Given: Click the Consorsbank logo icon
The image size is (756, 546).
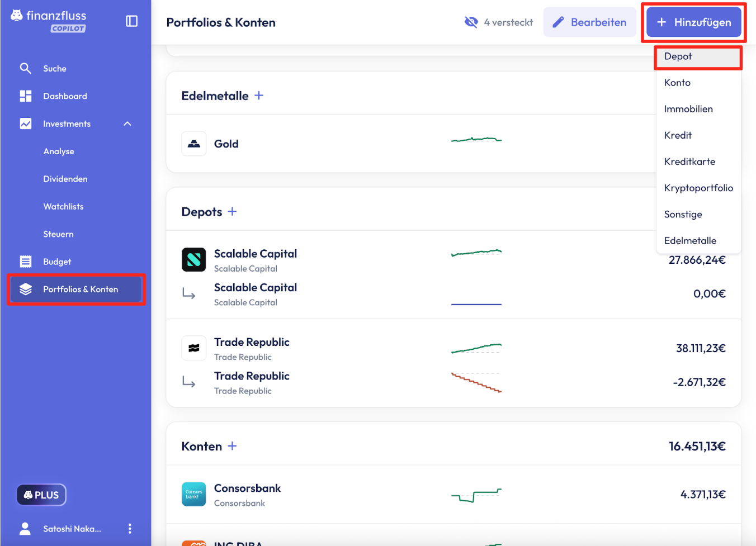Looking at the screenshot, I should click(194, 495).
